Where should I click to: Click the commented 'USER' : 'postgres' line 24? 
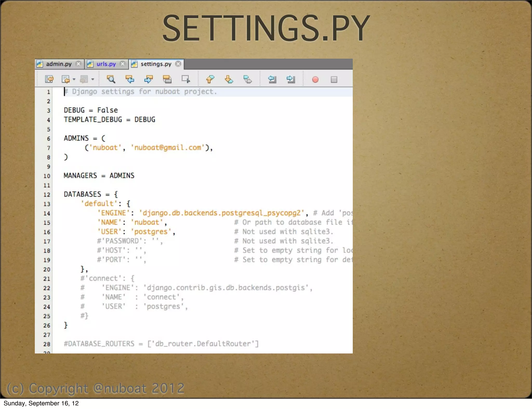click(134, 306)
